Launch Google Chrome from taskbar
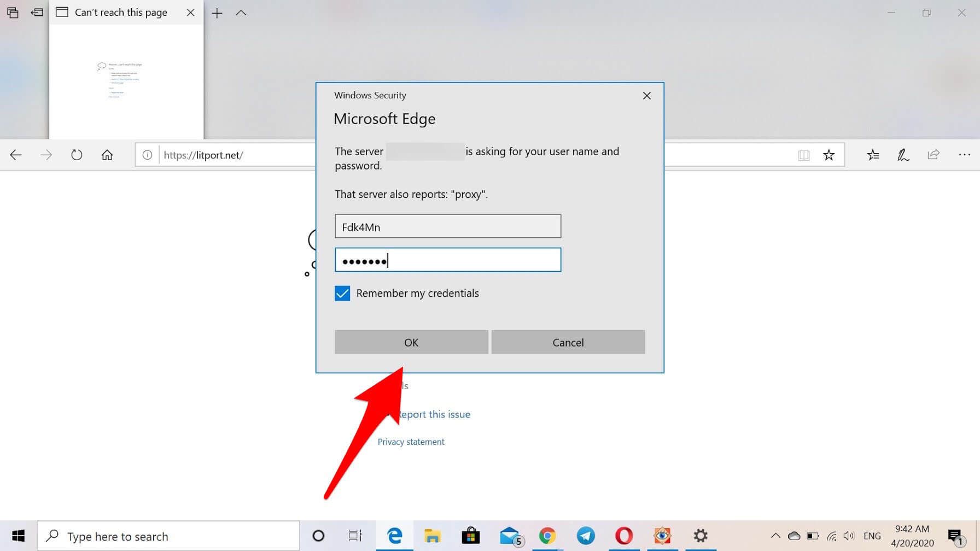 click(547, 536)
